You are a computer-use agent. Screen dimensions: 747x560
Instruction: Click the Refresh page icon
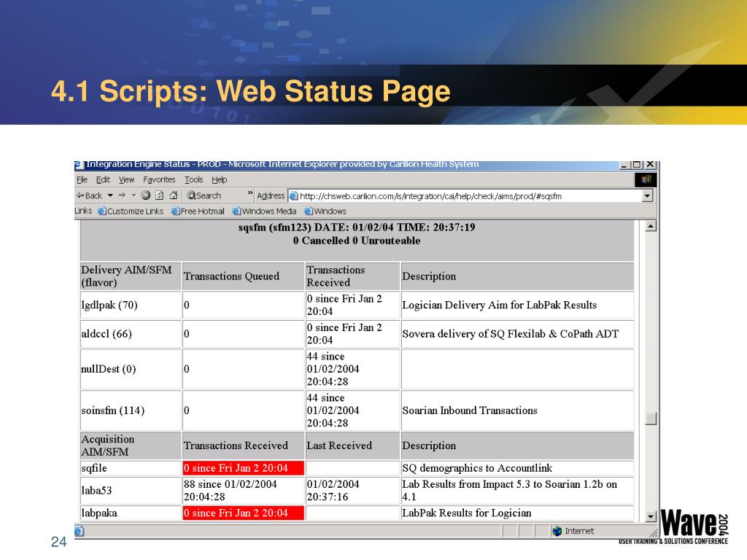[160, 195]
